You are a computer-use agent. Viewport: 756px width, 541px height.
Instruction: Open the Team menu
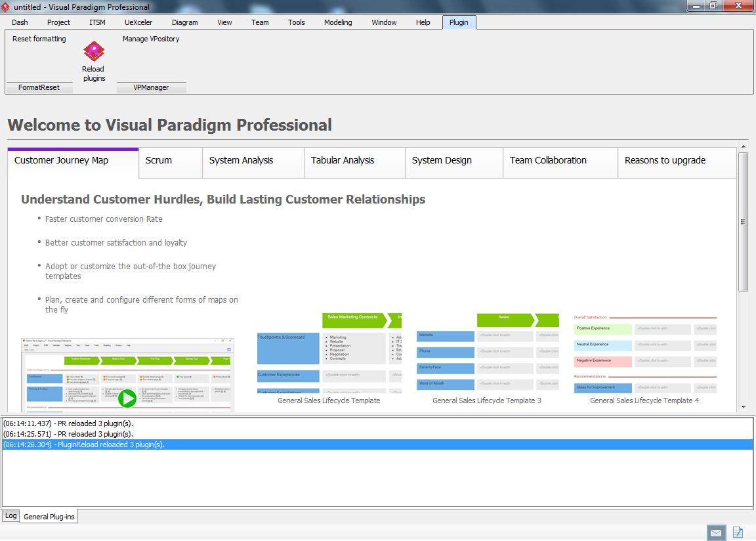pyautogui.click(x=260, y=22)
